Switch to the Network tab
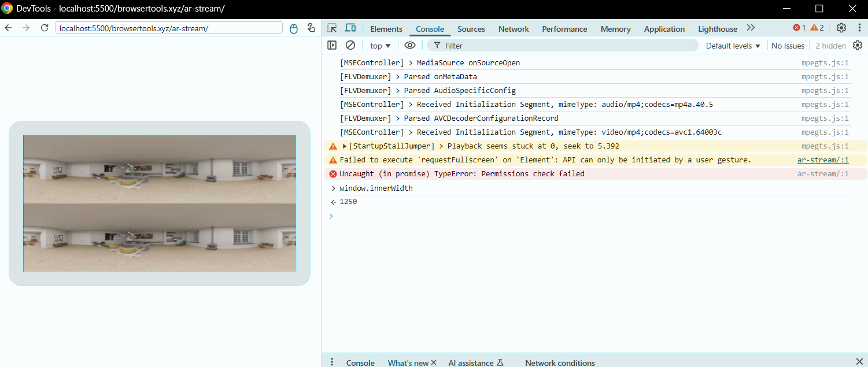Screen dimensions: 868x367 (x=514, y=29)
